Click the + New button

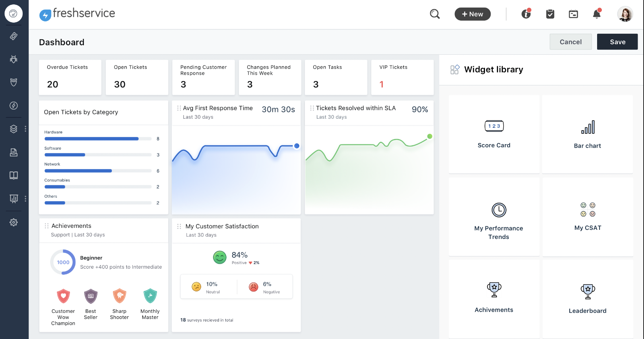[473, 14]
